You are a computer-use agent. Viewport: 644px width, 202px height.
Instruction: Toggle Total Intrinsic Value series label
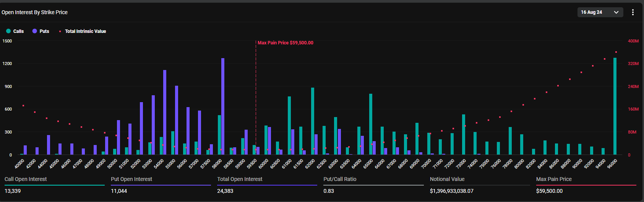click(x=85, y=31)
